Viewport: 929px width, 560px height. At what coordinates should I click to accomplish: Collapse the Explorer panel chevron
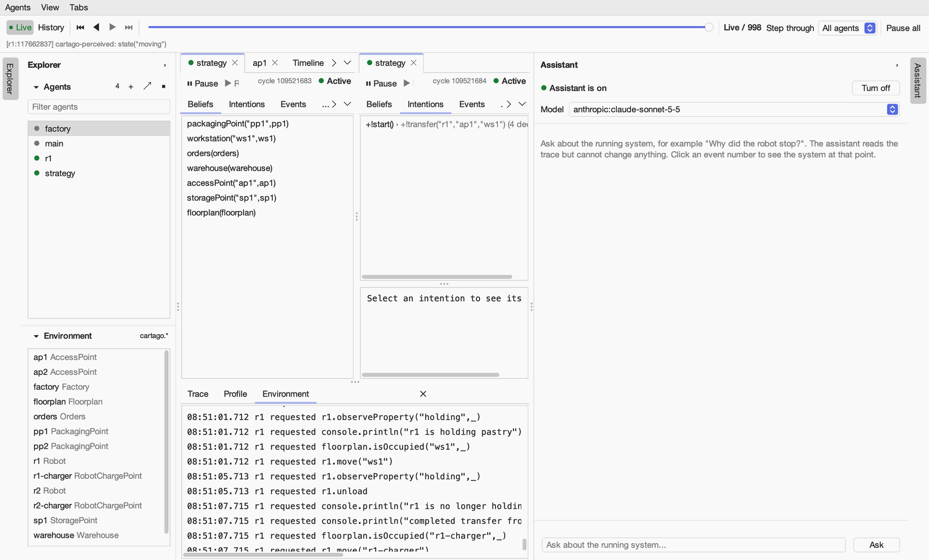[165, 65]
